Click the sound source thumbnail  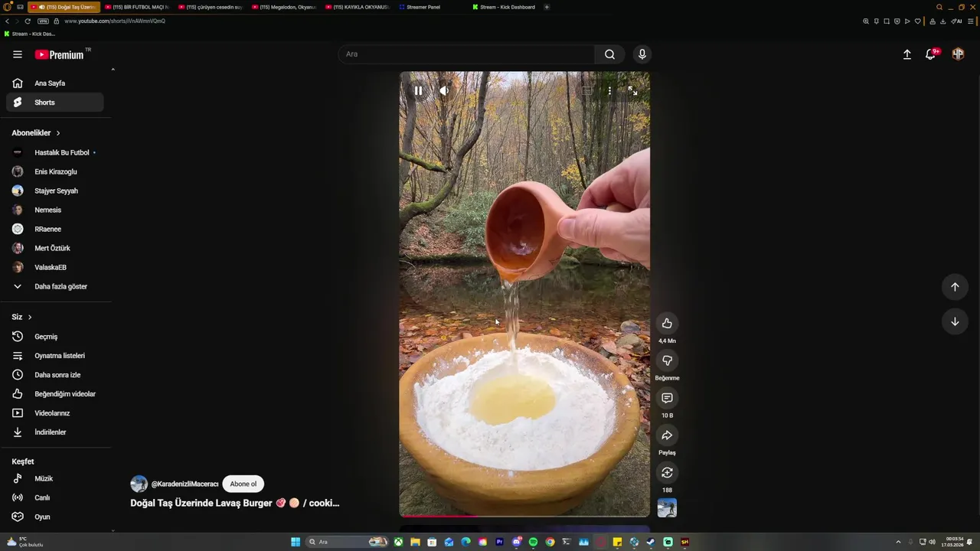(x=667, y=508)
